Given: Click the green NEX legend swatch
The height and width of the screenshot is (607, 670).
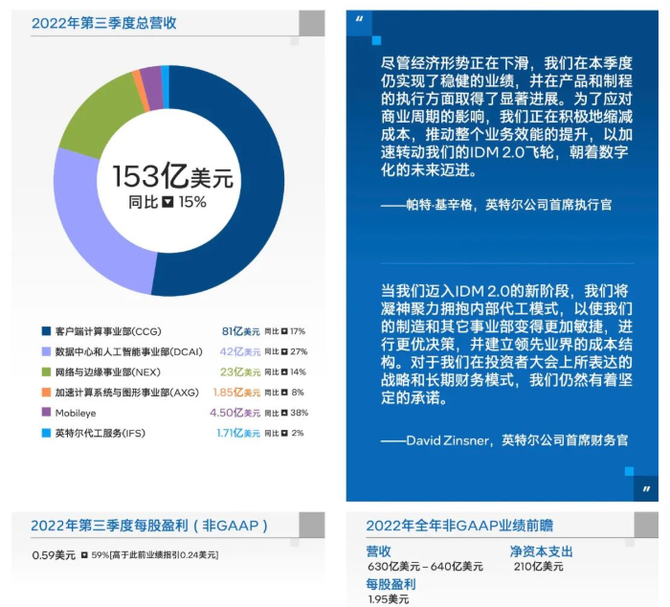Looking at the screenshot, I should tap(46, 371).
